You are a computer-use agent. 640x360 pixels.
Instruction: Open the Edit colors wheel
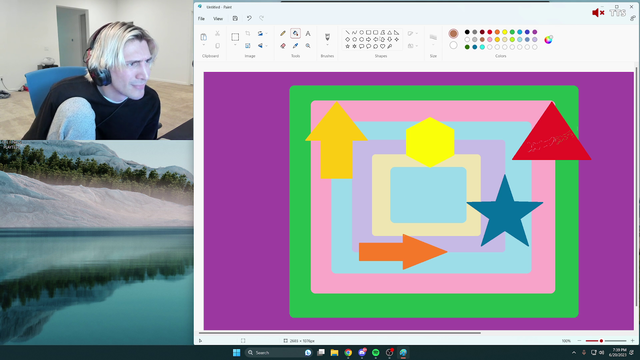coord(549,40)
